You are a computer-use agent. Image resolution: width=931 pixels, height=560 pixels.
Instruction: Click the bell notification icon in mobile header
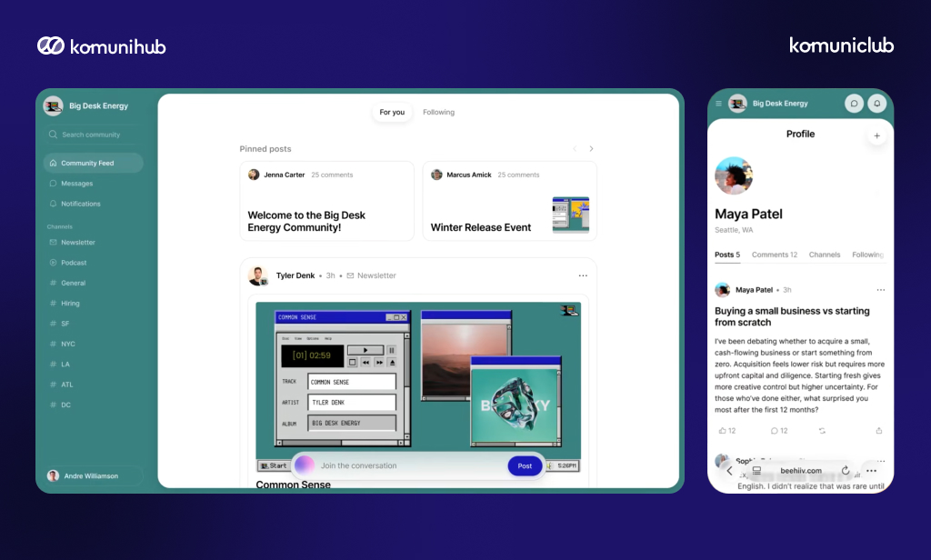[877, 104]
